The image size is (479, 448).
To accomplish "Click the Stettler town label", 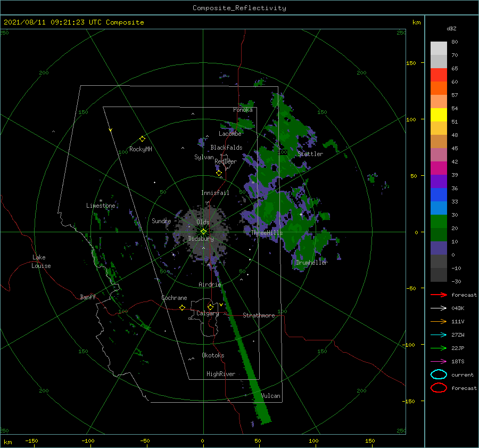I will [x=310, y=154].
